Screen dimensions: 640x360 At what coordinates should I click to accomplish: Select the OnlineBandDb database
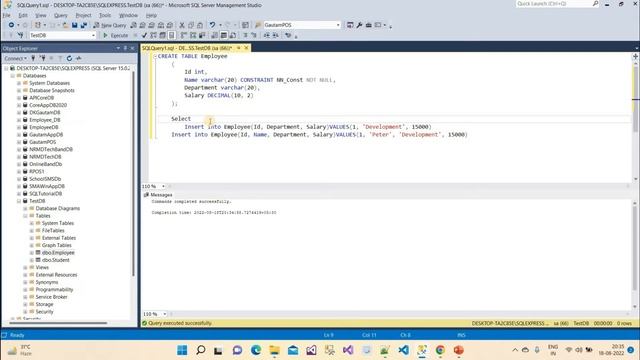pos(45,164)
